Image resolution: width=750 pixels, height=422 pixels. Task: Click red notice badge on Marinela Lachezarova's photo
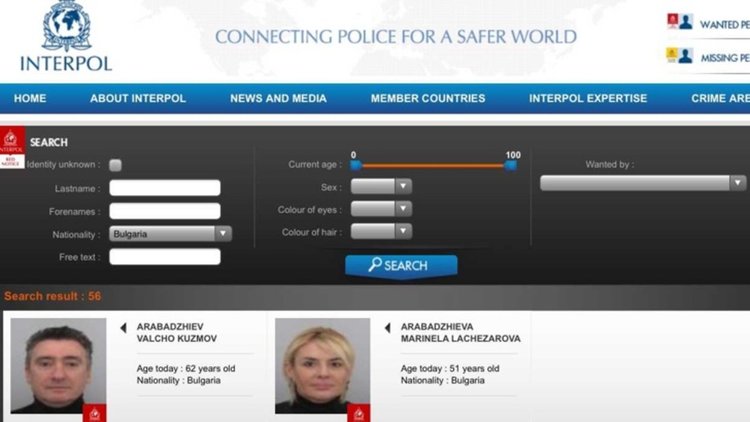point(359,413)
